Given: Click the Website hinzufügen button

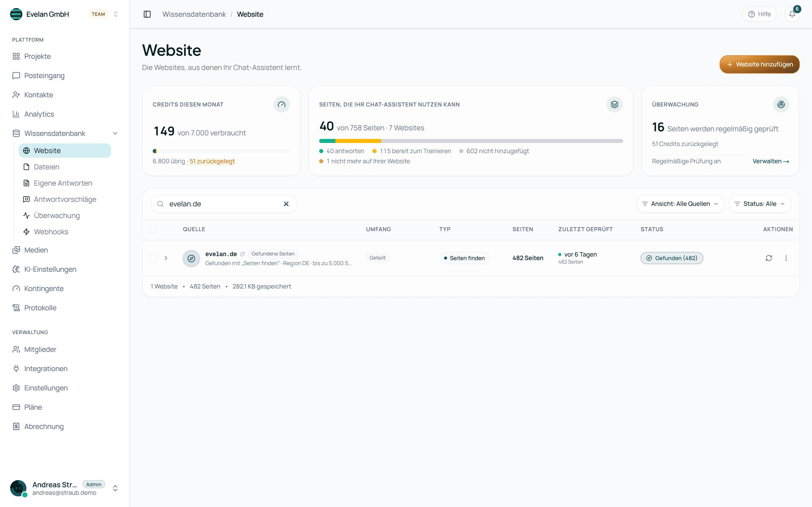Looking at the screenshot, I should [759, 64].
